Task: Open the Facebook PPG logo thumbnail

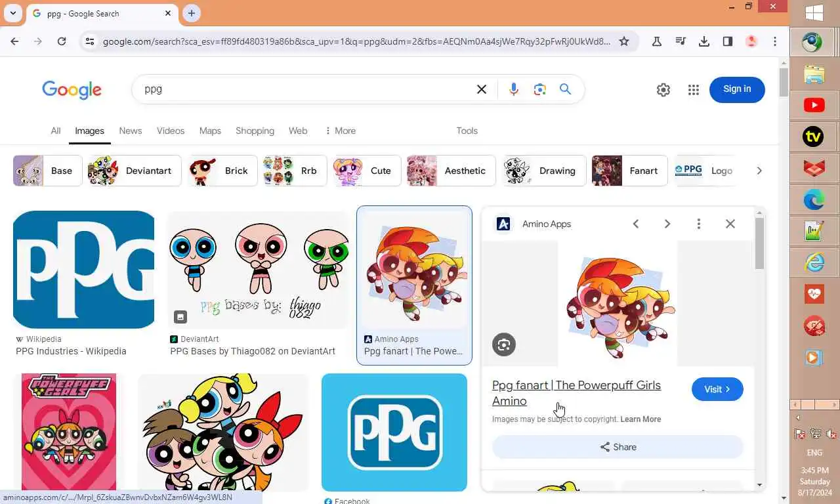Action: coord(394,432)
